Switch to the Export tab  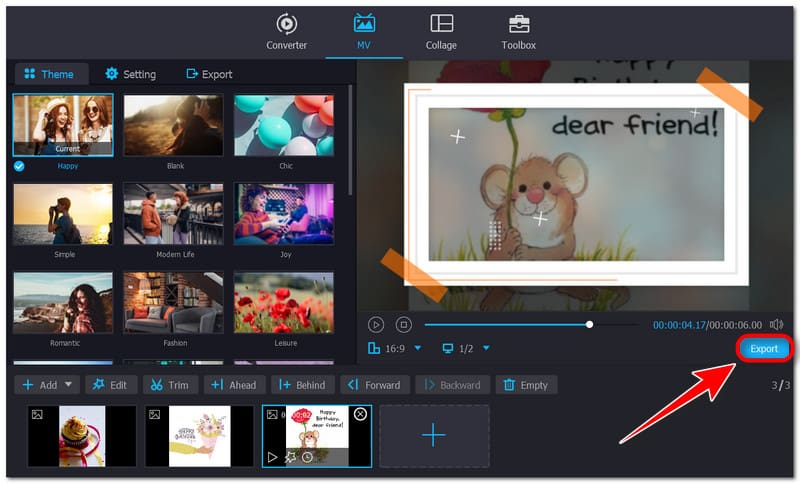pos(209,74)
